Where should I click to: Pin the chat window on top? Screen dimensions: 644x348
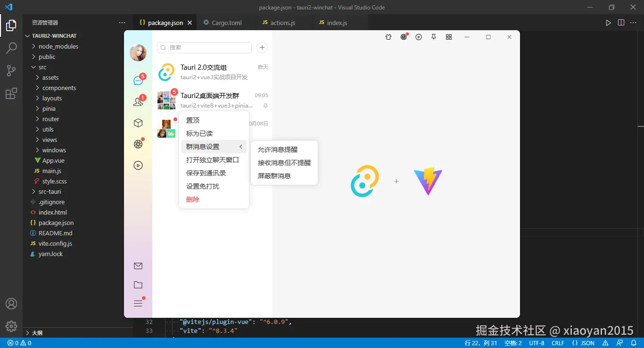click(434, 37)
